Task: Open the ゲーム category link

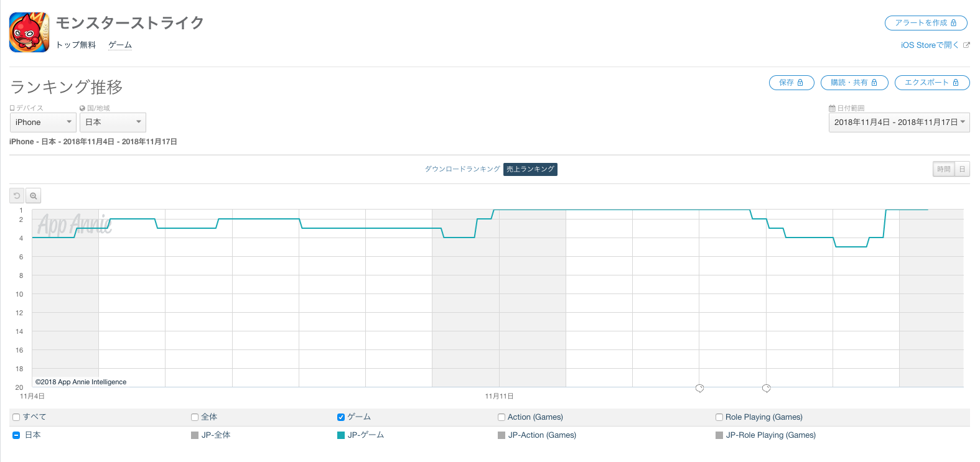Action: [120, 45]
